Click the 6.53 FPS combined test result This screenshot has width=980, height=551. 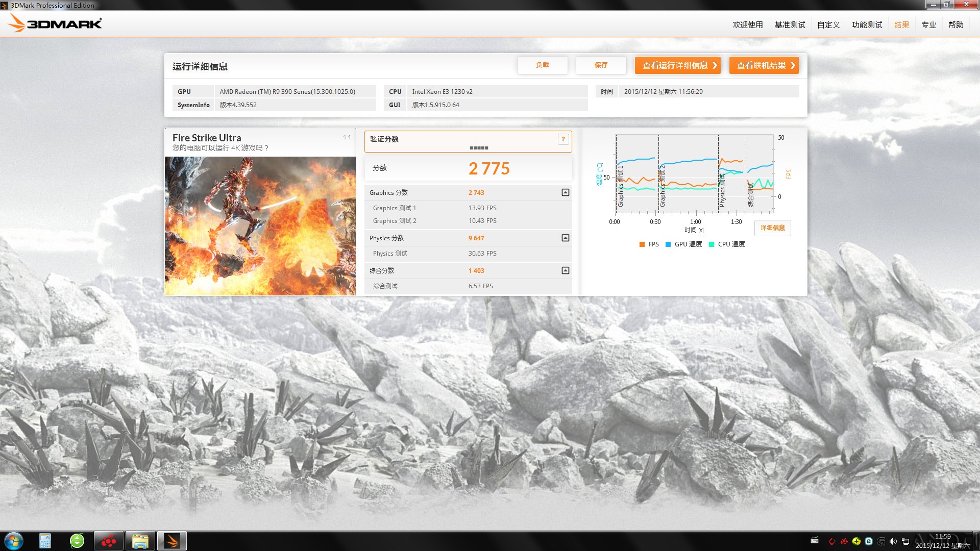480,286
